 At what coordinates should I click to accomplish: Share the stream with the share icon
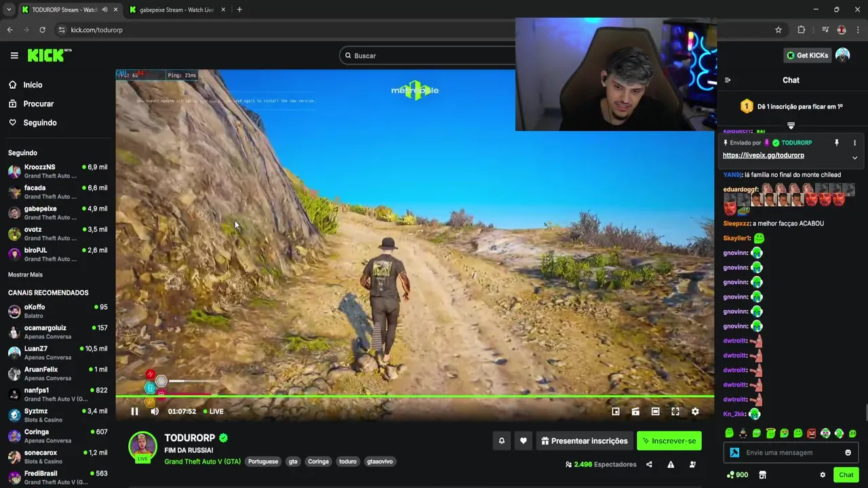[649, 464]
